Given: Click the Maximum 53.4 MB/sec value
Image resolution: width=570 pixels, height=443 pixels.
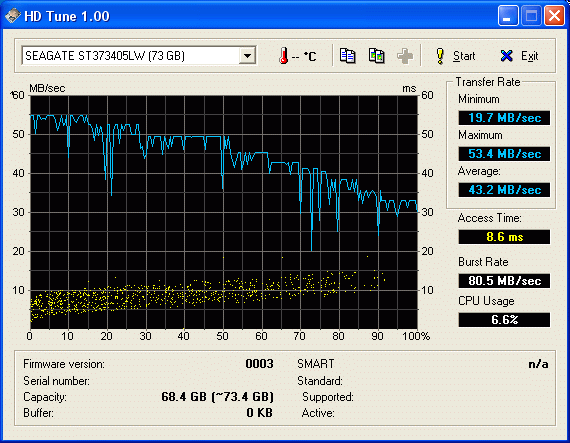Looking at the screenshot, I should [504, 154].
